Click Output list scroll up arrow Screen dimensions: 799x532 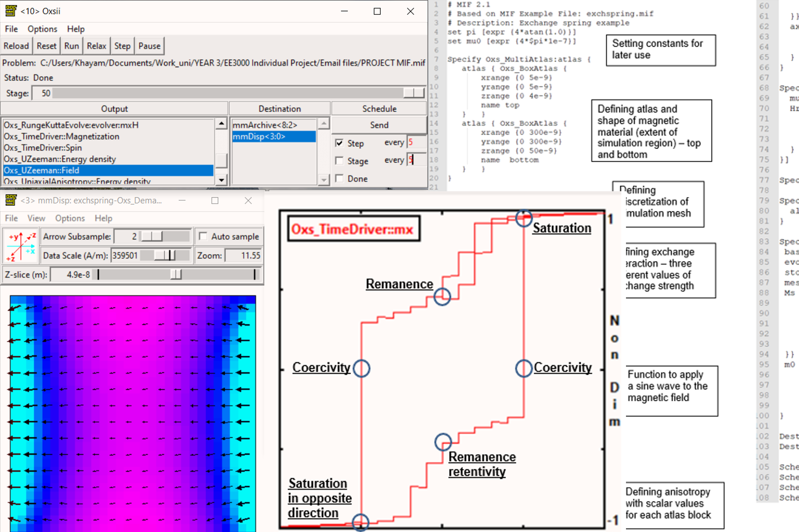221,124
